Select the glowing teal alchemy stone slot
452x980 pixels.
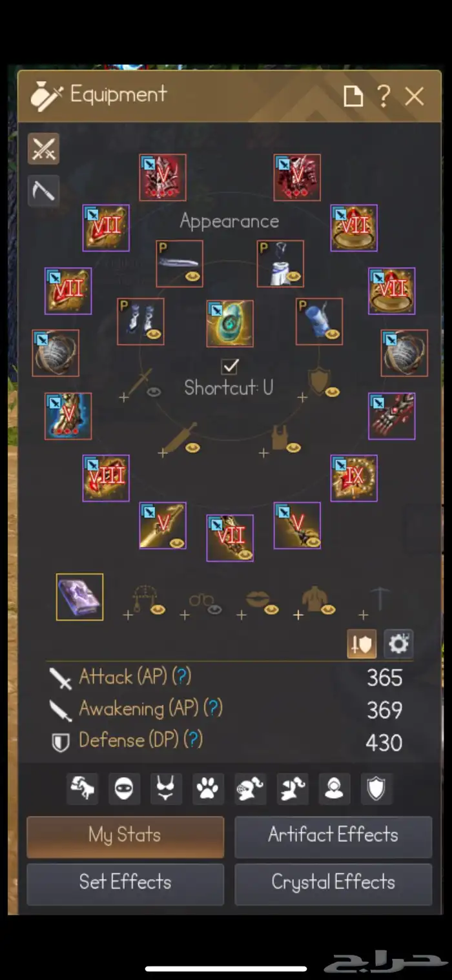point(230,323)
